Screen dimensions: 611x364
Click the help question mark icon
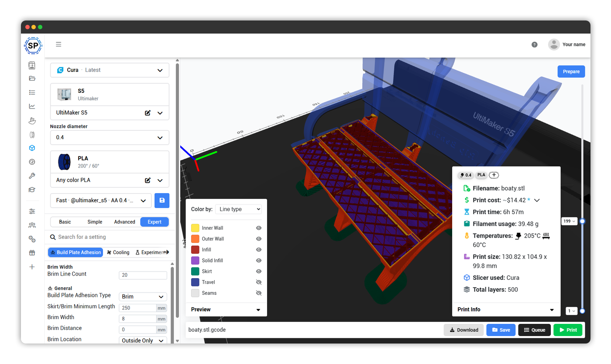(x=535, y=44)
